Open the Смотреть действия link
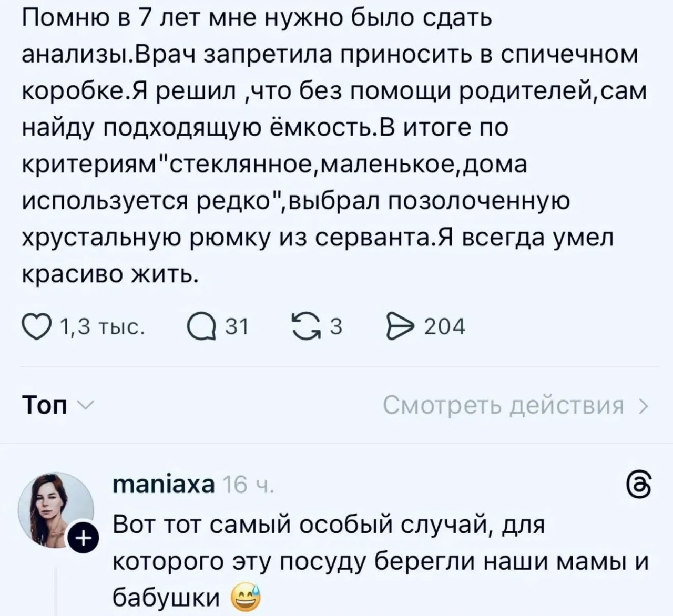673x616 pixels. tap(503, 405)
